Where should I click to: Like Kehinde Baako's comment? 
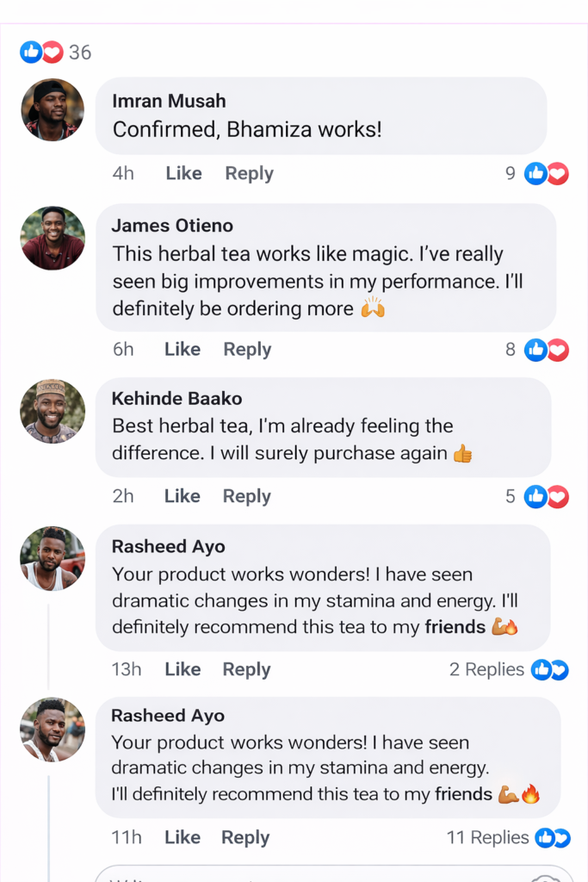pyautogui.click(x=182, y=497)
